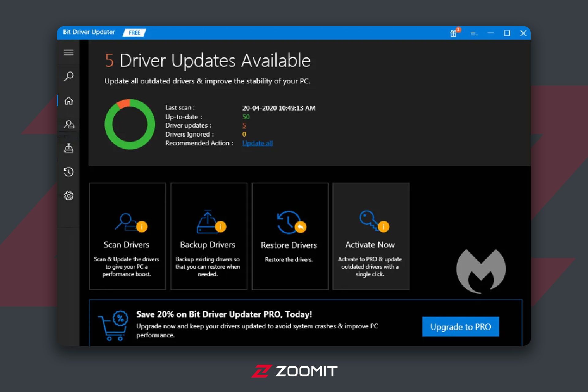Click the Update all link
588x392 pixels.
[257, 143]
